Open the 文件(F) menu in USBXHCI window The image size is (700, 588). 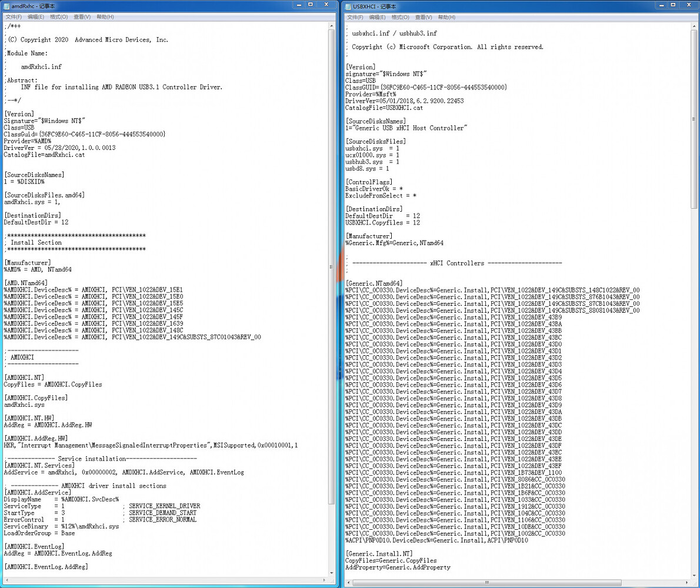355,16
